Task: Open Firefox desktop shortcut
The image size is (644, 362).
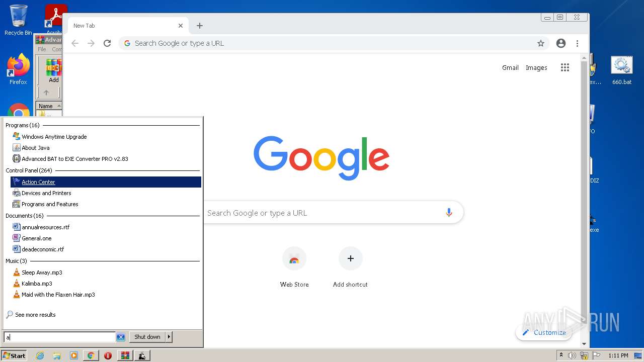Action: coord(18,69)
